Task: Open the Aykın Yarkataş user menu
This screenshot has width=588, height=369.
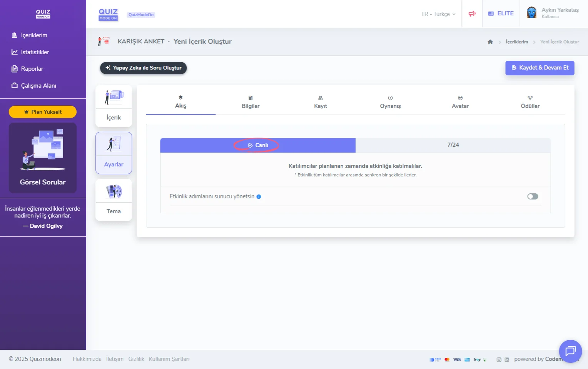Action: point(560,13)
